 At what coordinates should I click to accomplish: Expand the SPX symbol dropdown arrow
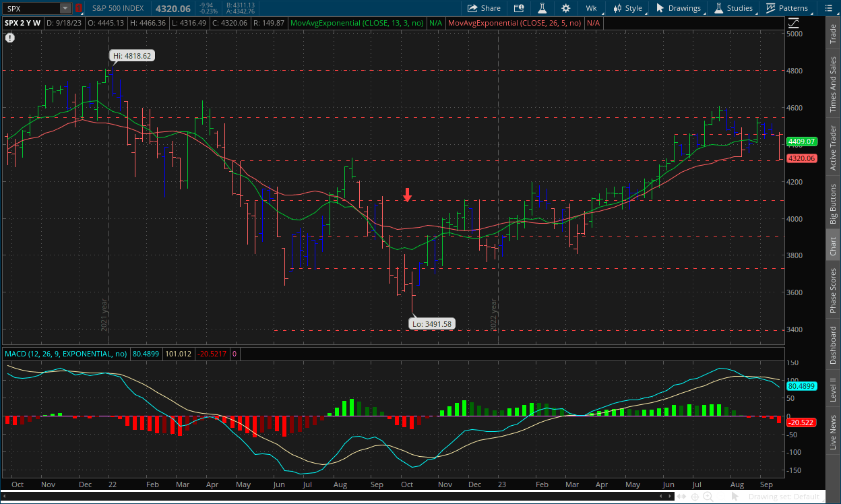65,8
